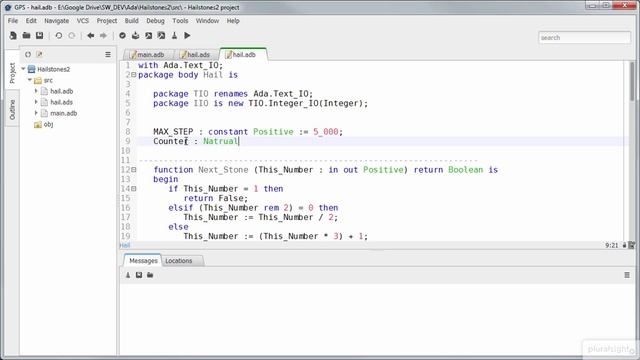
Task: Switch to the main.adb editor tab
Action: point(148,54)
